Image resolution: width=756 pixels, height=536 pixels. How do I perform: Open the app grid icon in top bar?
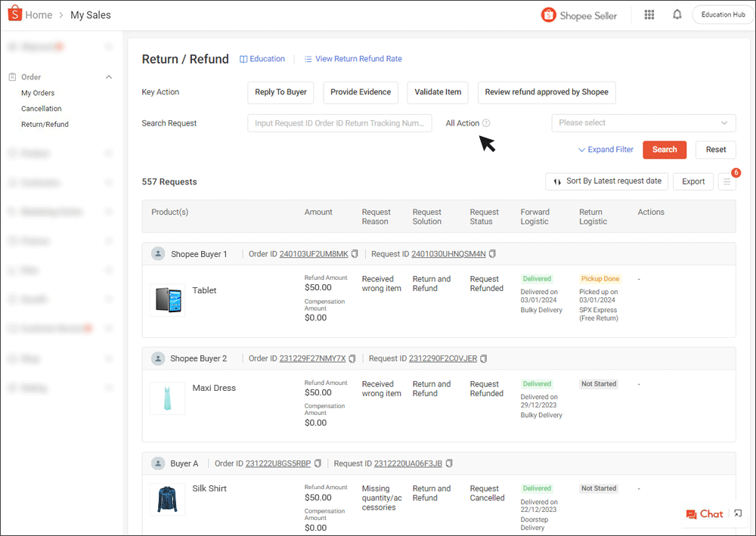tap(649, 14)
